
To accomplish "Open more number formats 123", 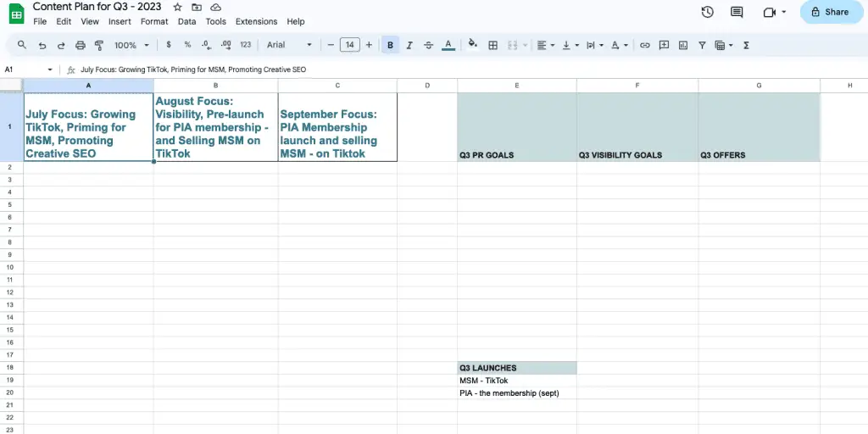I will point(246,45).
